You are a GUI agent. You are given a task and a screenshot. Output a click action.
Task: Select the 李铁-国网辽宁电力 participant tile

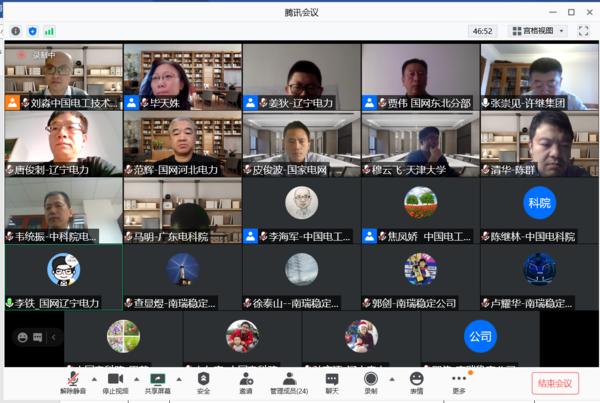point(63,276)
